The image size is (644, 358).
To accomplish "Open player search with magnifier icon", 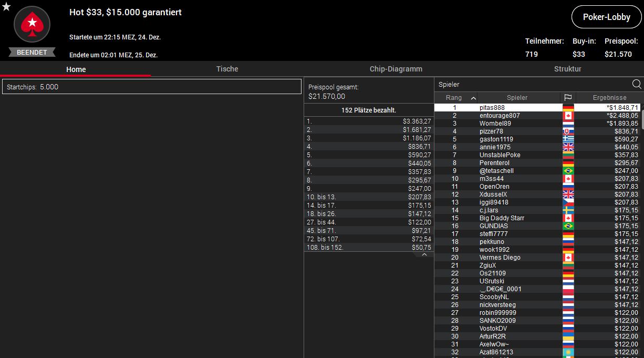I will click(x=637, y=84).
